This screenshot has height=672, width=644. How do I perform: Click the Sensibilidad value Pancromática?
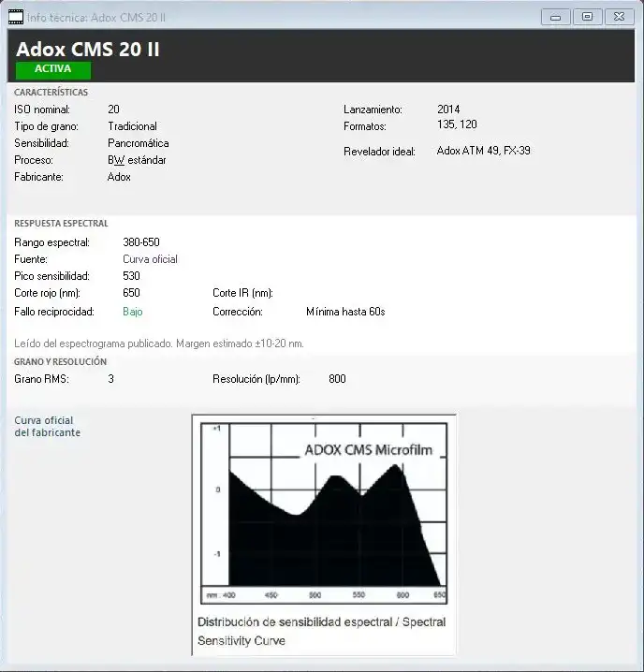pos(138,143)
